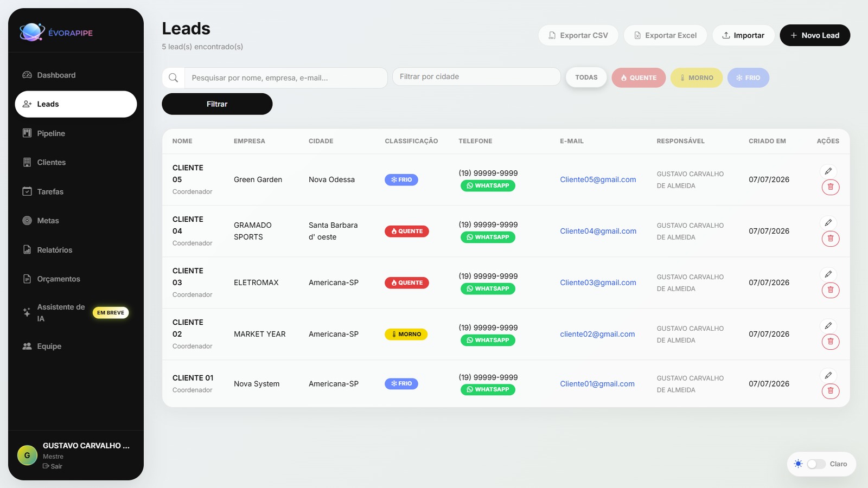Viewport: 868px width, 488px height.
Task: Click the Nova Odessa city cell
Action: pos(331,179)
